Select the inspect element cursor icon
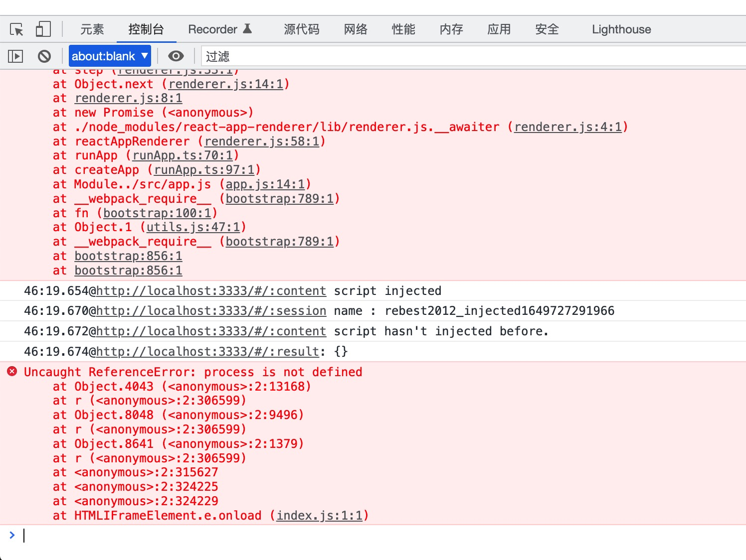The height and width of the screenshot is (560, 746). point(16,29)
